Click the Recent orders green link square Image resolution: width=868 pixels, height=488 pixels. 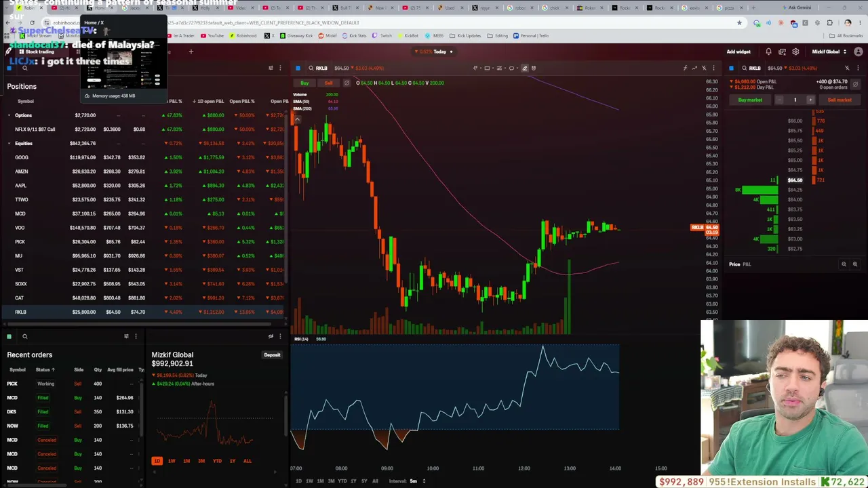[9, 336]
